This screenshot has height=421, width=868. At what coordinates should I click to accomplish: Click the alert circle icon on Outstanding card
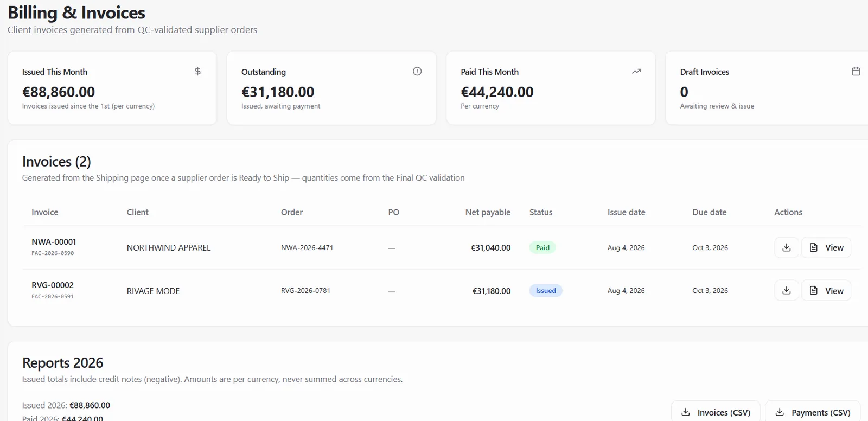pyautogui.click(x=417, y=71)
